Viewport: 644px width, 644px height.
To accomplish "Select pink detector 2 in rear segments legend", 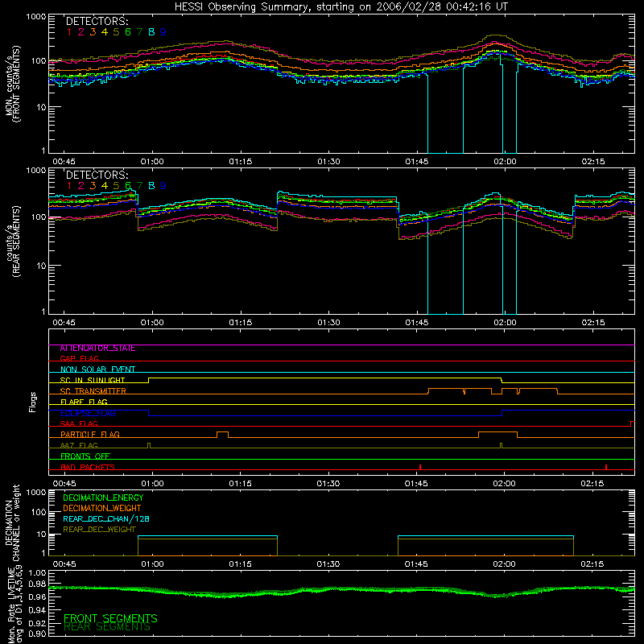I will pyautogui.click(x=81, y=186).
